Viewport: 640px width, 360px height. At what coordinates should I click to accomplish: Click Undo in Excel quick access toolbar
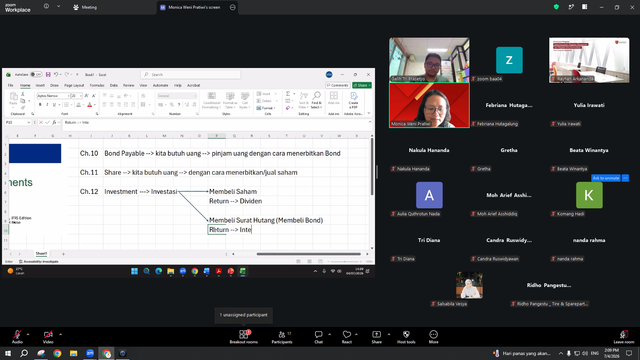coord(56,75)
